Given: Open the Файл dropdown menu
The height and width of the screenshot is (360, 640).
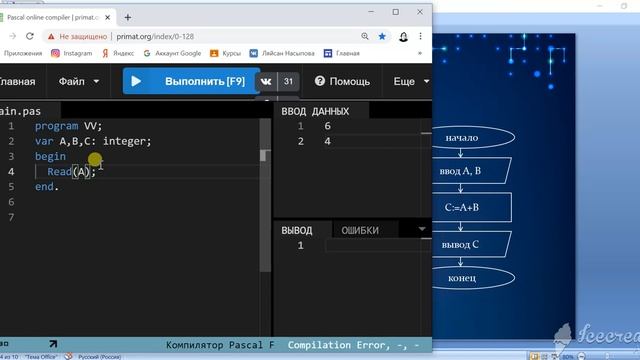Looking at the screenshot, I should coord(78,82).
